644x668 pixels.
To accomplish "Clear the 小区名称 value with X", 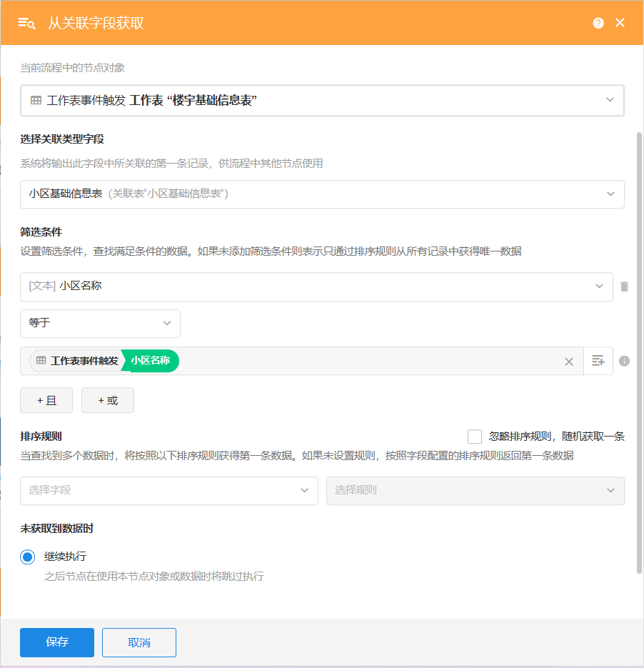I will (569, 362).
